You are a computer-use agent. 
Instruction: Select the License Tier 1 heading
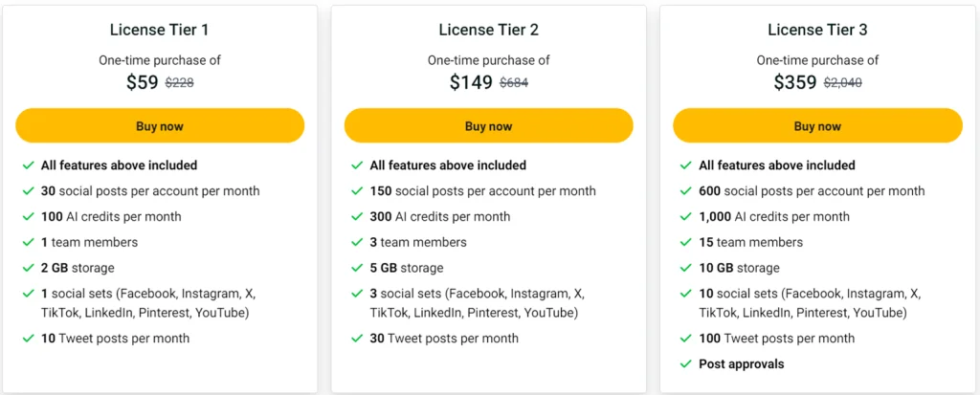(x=160, y=30)
